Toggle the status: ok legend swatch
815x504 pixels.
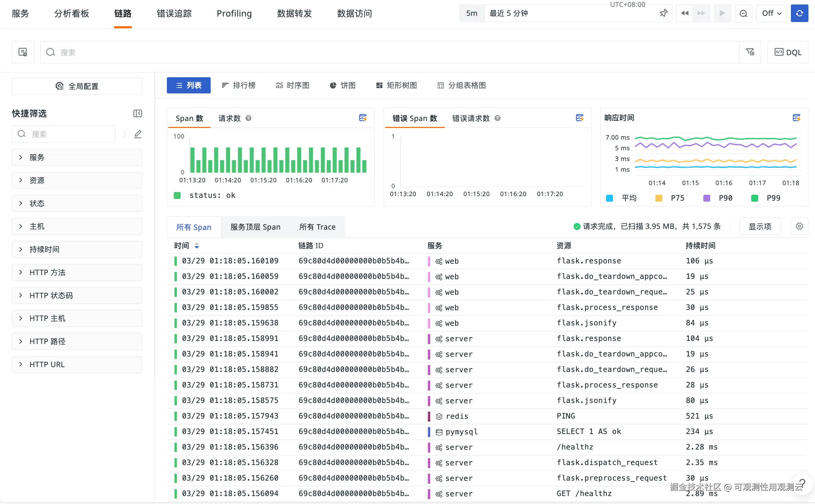[x=177, y=195]
